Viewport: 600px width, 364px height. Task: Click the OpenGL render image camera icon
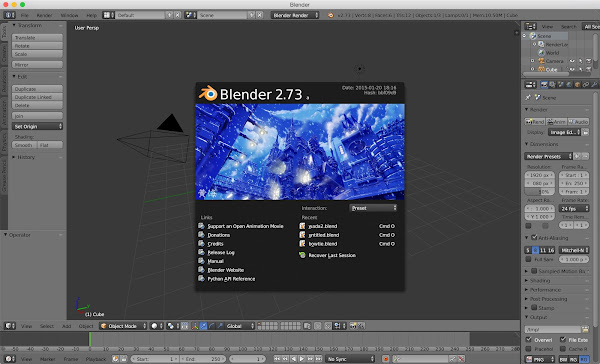click(x=353, y=326)
